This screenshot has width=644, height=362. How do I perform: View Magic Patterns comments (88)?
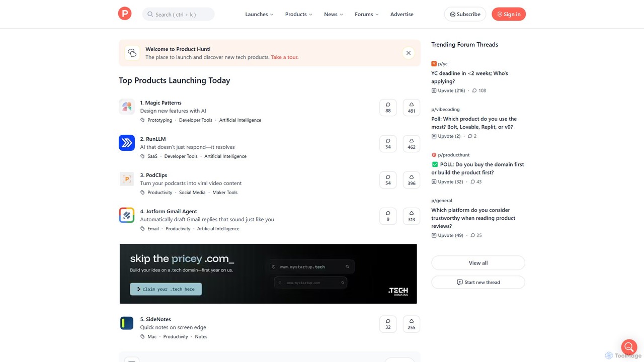click(x=388, y=108)
